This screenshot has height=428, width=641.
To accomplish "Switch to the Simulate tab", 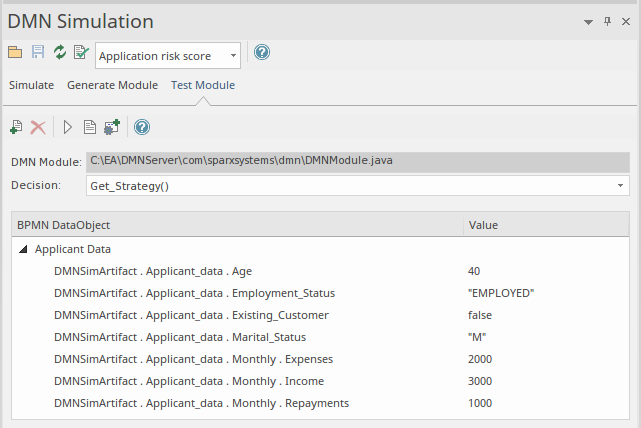I will (x=31, y=85).
